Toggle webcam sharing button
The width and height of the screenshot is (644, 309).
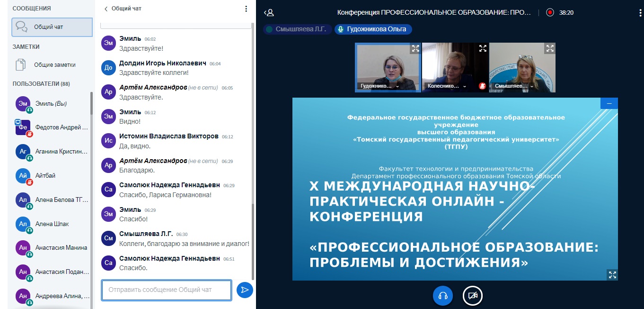point(472,296)
